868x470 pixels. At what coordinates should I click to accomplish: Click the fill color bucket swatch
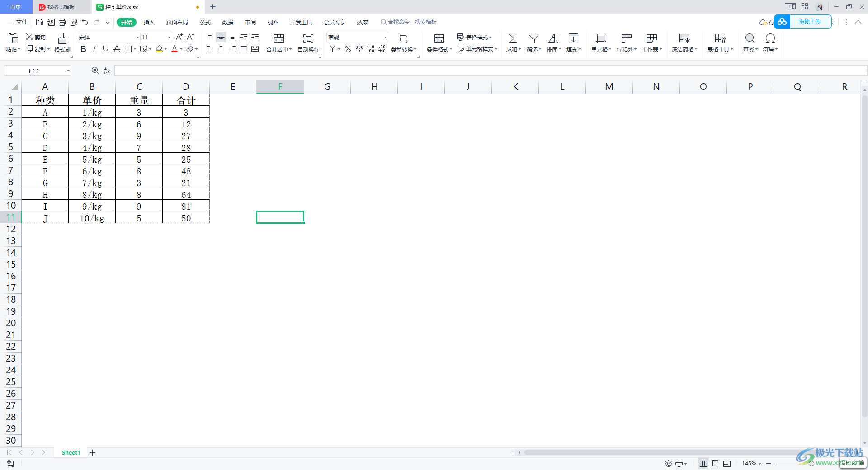(159, 49)
